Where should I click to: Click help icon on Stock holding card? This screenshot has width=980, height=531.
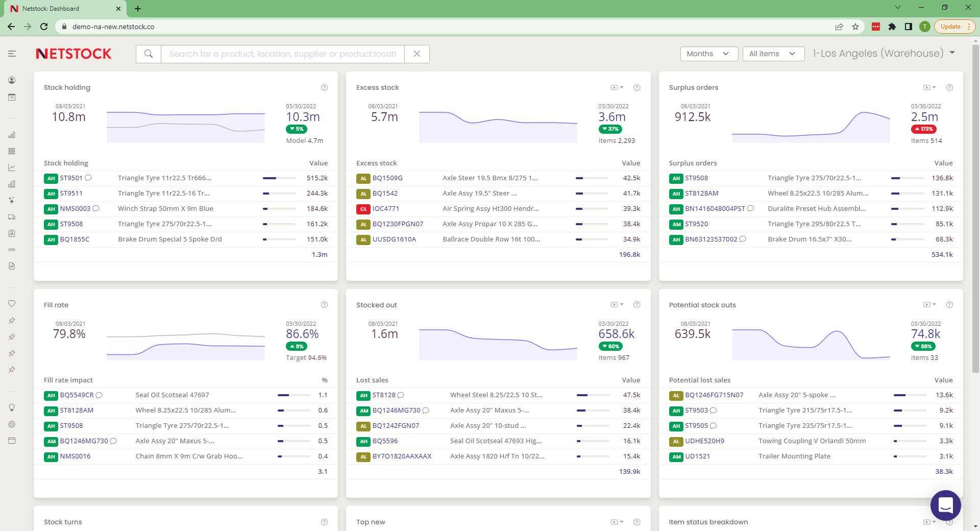click(324, 88)
